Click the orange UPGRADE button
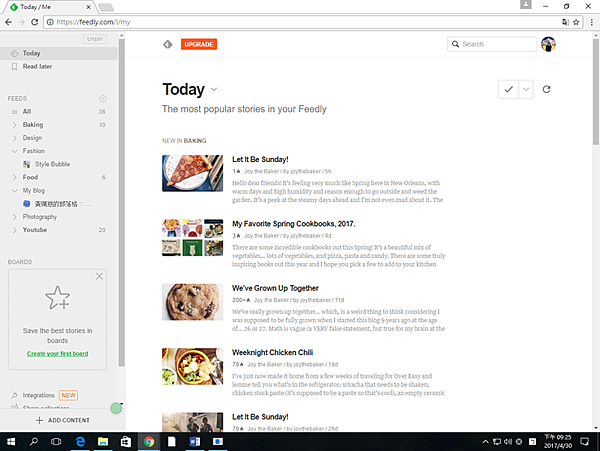 pos(199,44)
